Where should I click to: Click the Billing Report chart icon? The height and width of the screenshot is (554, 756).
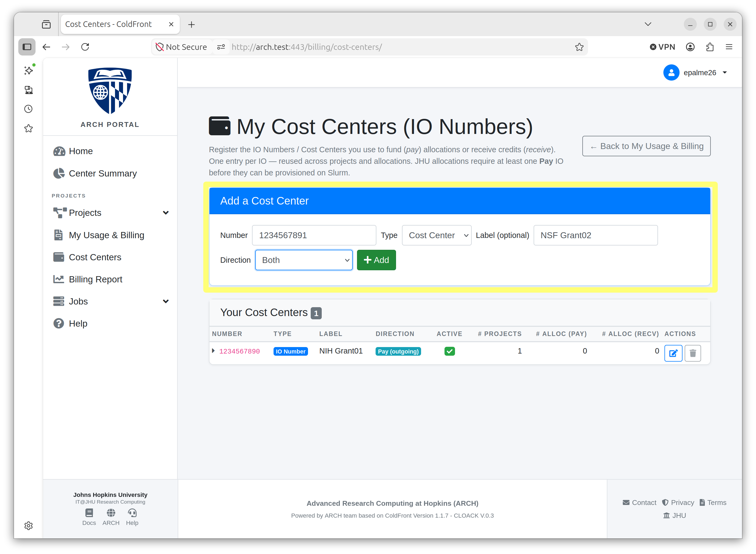pyautogui.click(x=59, y=279)
